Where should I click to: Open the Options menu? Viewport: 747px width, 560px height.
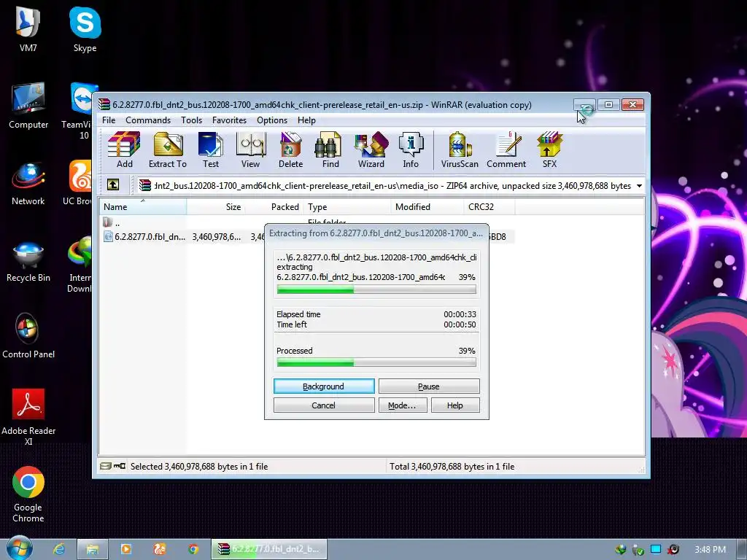pyautogui.click(x=272, y=120)
